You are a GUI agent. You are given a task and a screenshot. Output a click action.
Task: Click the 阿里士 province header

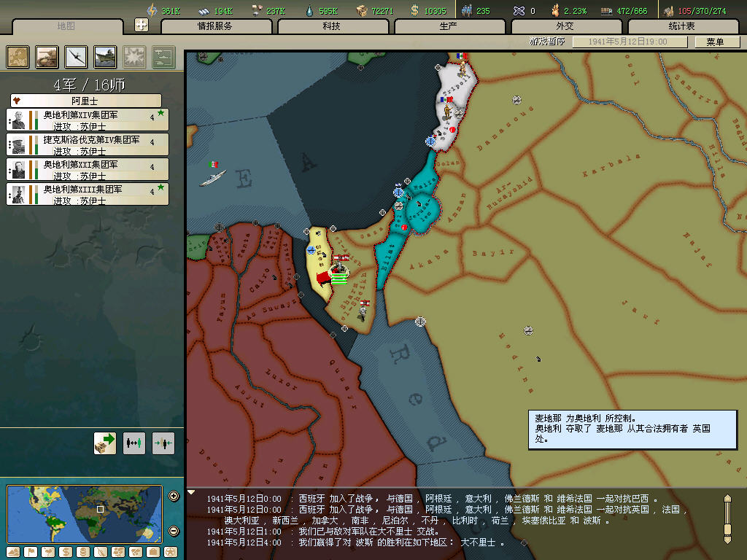point(86,101)
